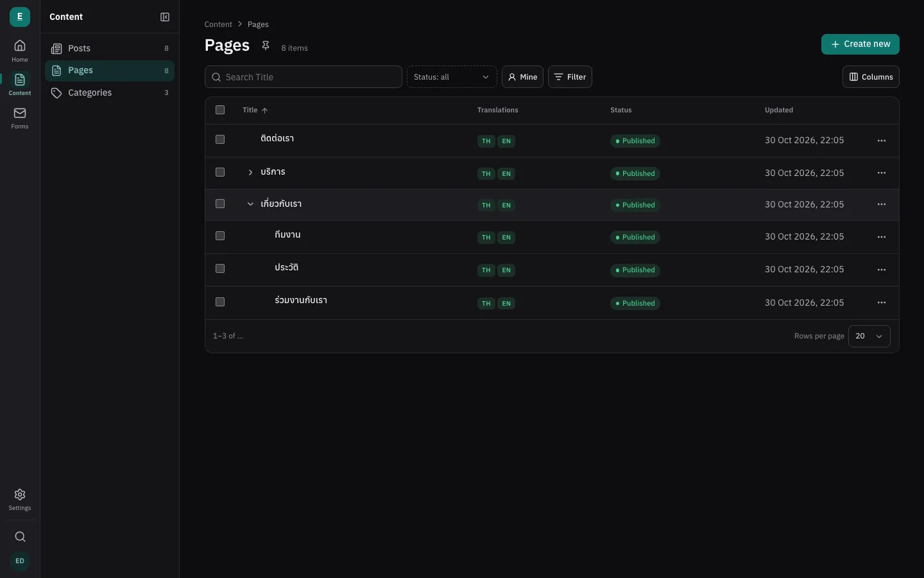
Task: Open row actions for เกี่ยวกับเรา
Action: tap(882, 204)
